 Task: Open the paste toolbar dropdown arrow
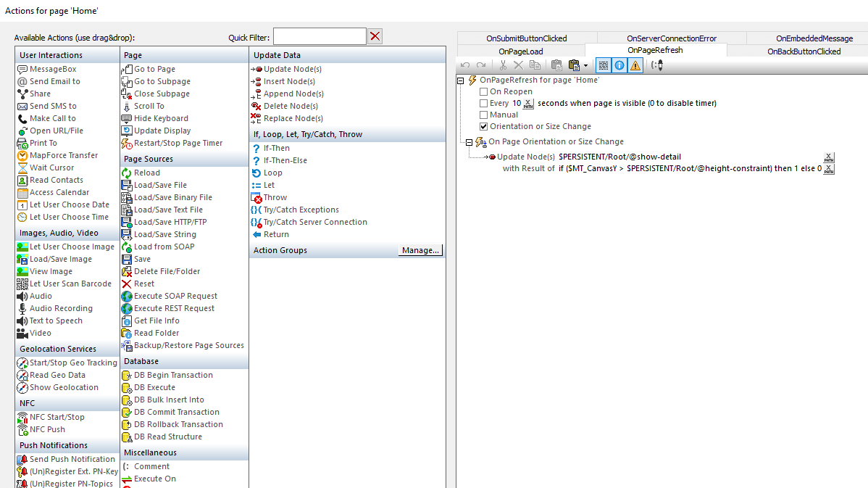point(585,65)
